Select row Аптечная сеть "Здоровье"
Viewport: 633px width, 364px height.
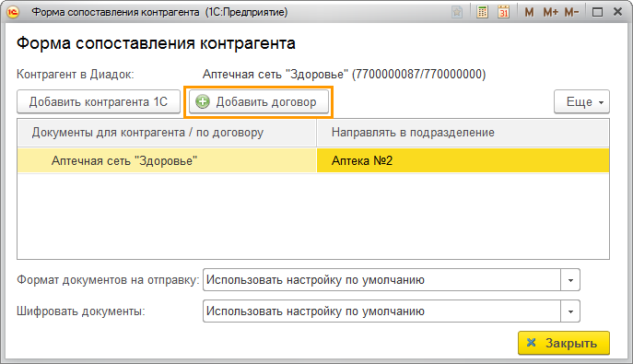pos(167,160)
